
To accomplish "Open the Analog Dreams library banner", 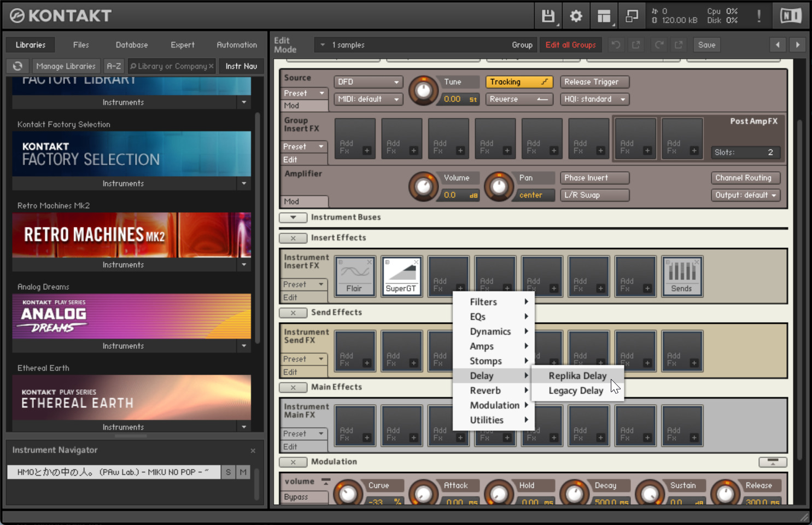I will 132,316.
